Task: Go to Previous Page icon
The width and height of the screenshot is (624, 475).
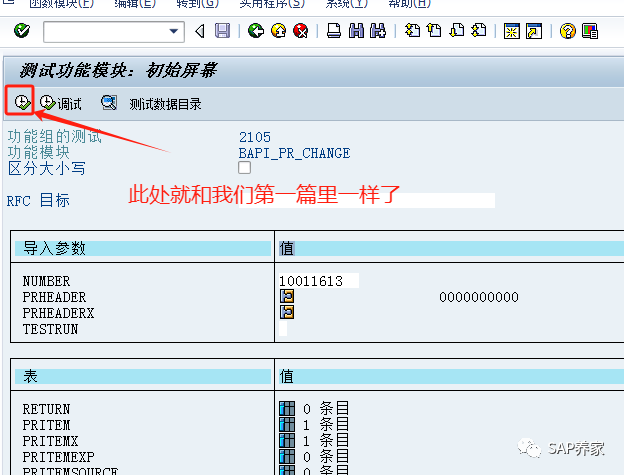Action: (434, 31)
